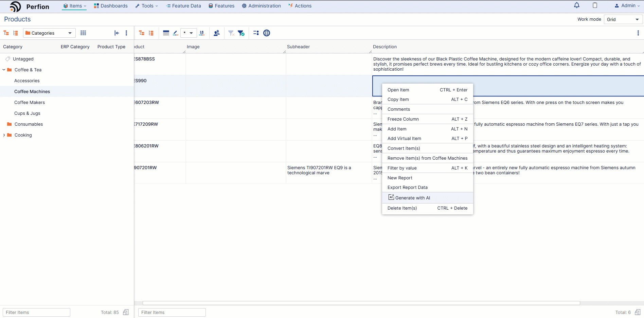This screenshot has width=644, height=318.
Task: Open left panel more options menu
Action: [x=126, y=33]
